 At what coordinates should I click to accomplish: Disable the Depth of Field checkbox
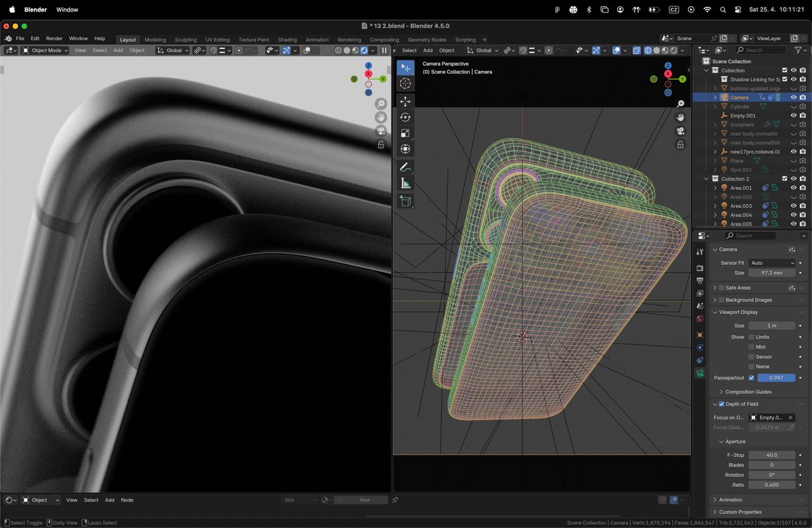pyautogui.click(x=721, y=405)
